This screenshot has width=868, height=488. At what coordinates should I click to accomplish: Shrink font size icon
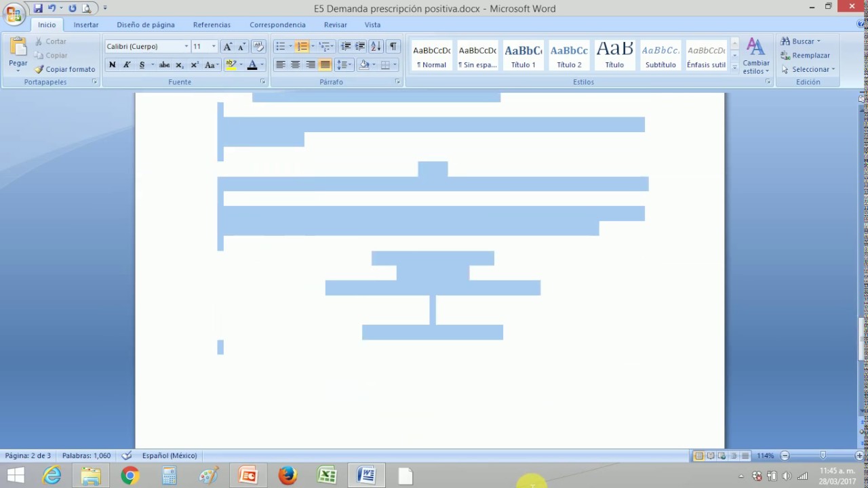coord(242,46)
